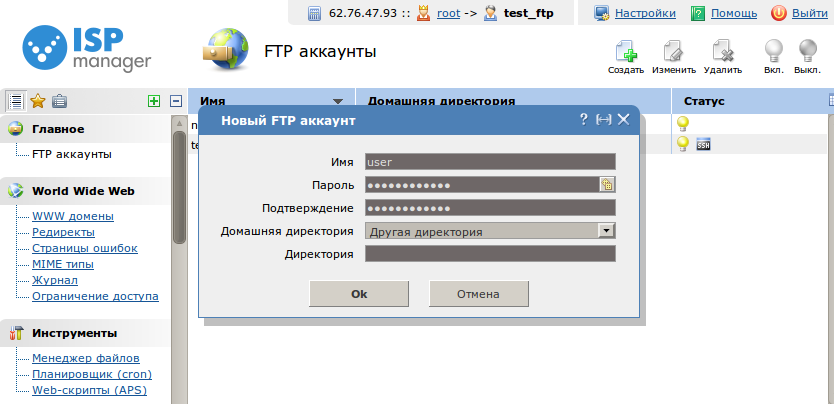Click the test_ftp user icon
834x404 pixels.
click(x=490, y=13)
